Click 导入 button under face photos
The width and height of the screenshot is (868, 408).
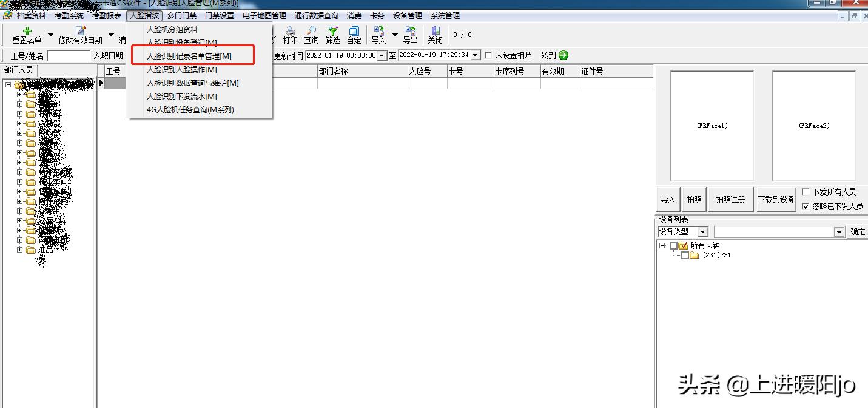coord(668,199)
